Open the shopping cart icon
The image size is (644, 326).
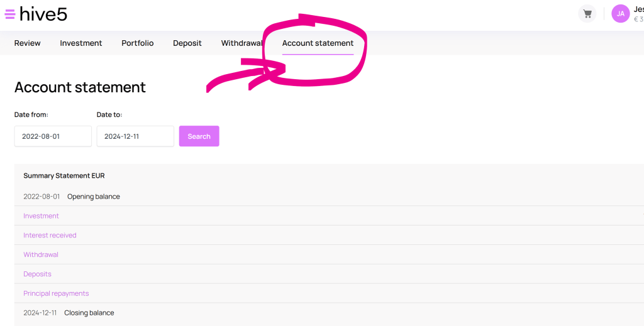tap(587, 14)
